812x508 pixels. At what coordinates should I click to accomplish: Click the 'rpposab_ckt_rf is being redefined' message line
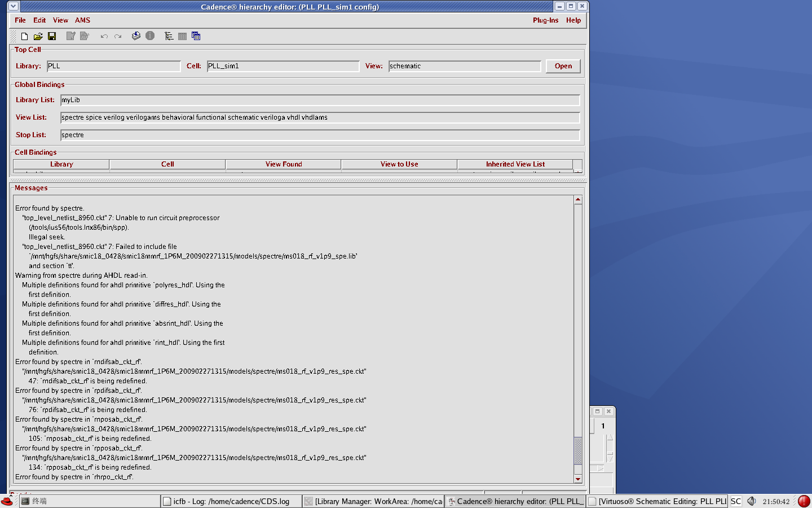(90, 467)
